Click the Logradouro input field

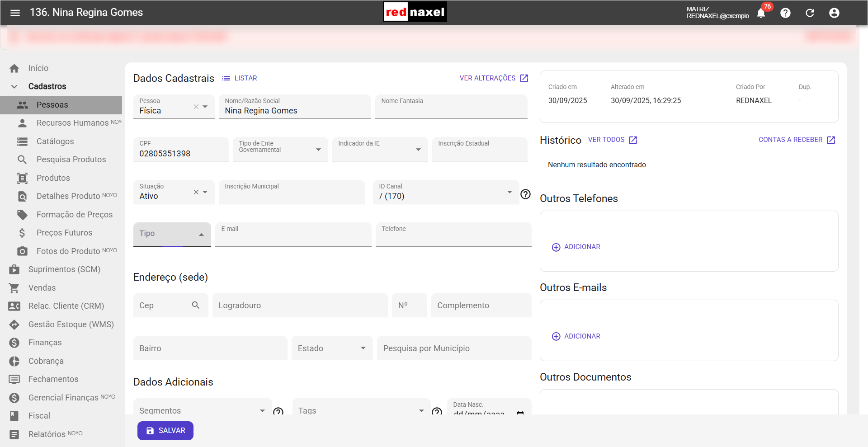point(300,305)
